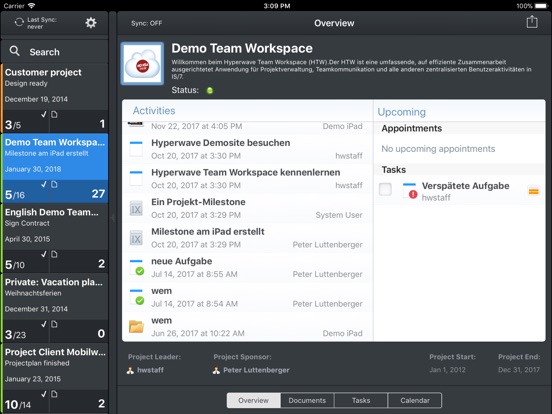Screen dimensions: 552x414
Task: Tap completed task icon for wem Jul 14
Action: (137, 297)
